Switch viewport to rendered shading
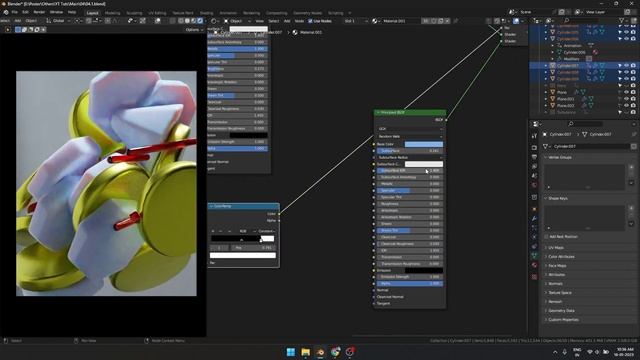 [x=200, y=21]
